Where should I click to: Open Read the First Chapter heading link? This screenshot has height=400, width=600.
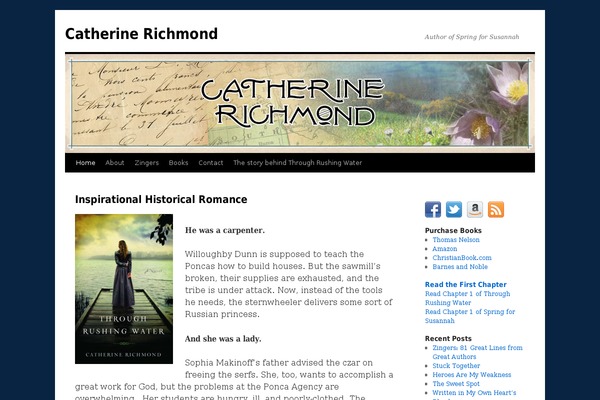pyautogui.click(x=466, y=284)
